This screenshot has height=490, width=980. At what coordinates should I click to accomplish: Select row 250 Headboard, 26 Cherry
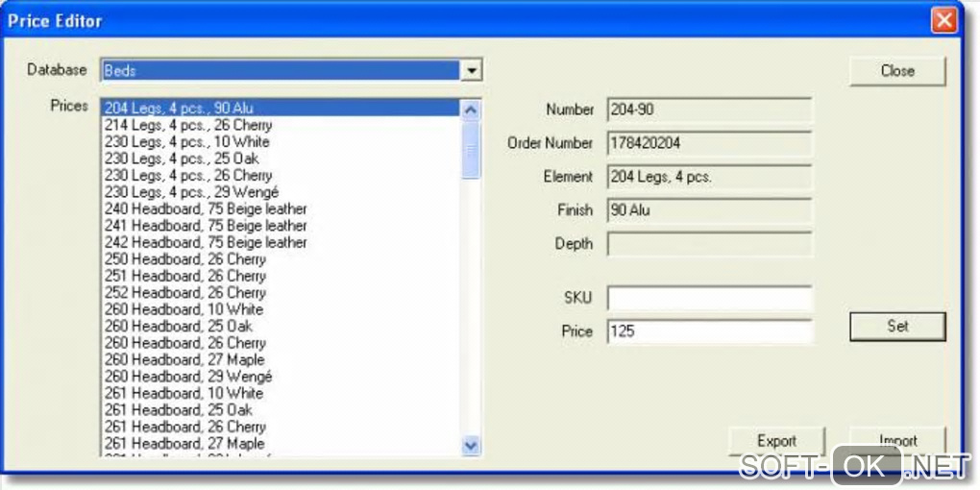282,259
